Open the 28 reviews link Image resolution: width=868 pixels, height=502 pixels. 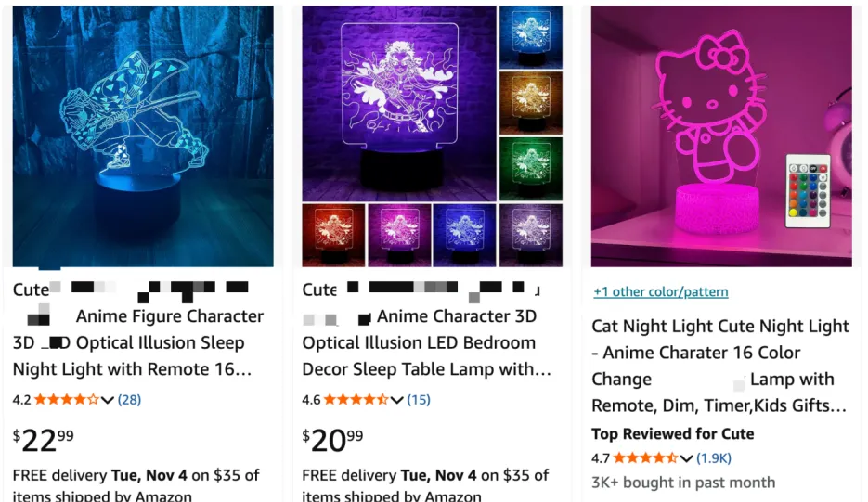[129, 400]
